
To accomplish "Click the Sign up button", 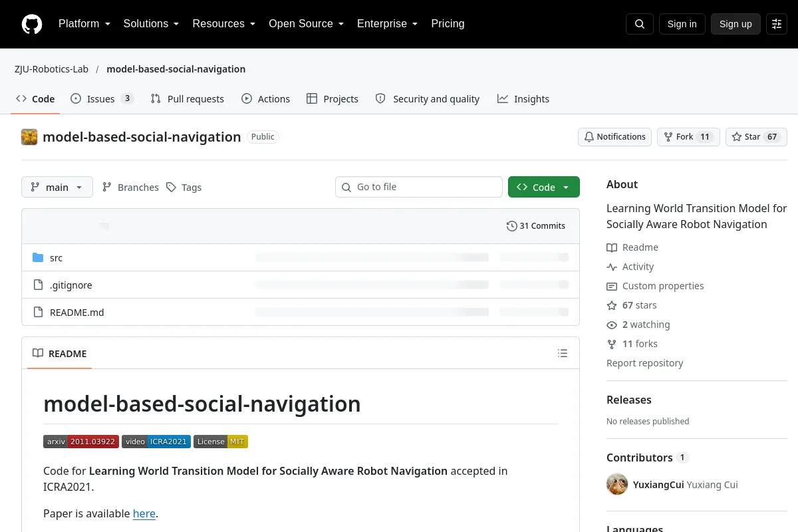I will [735, 24].
